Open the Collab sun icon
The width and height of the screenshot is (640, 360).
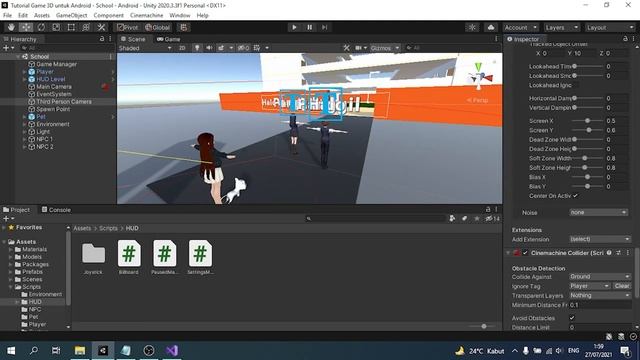(x=472, y=27)
